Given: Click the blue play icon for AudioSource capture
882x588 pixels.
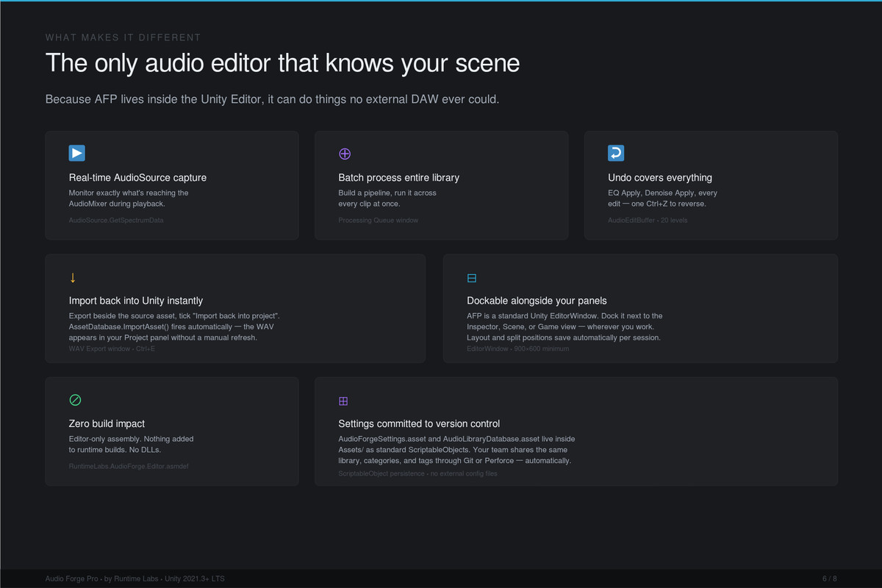Looking at the screenshot, I should click(x=77, y=153).
